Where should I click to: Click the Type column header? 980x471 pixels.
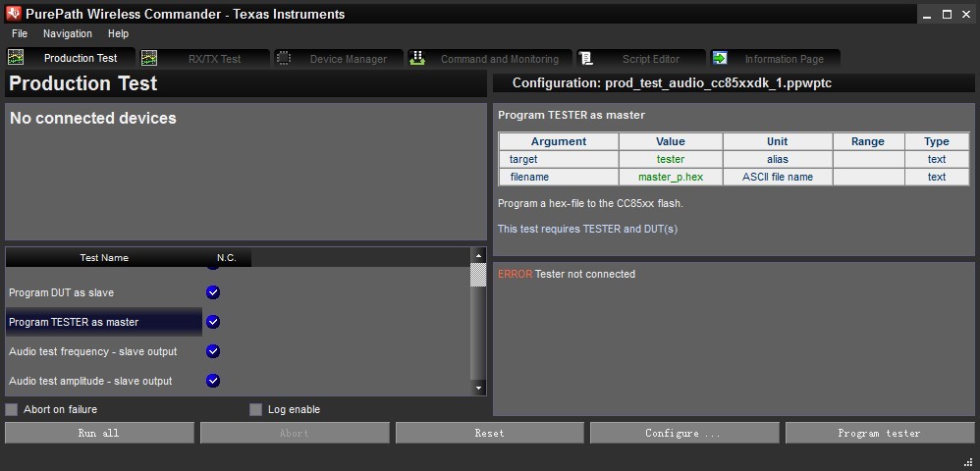point(937,141)
